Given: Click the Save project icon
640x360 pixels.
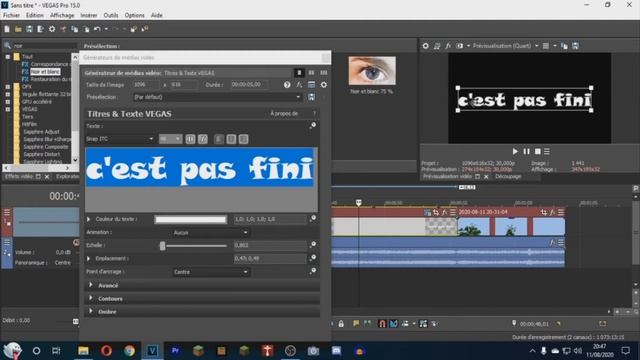Looking at the screenshot, I should pyautogui.click(x=29, y=29).
